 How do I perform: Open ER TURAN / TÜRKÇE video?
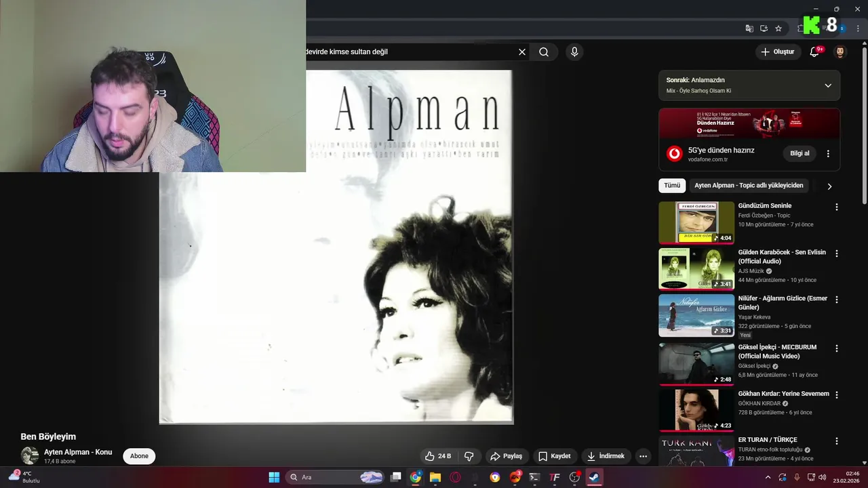coord(768,440)
